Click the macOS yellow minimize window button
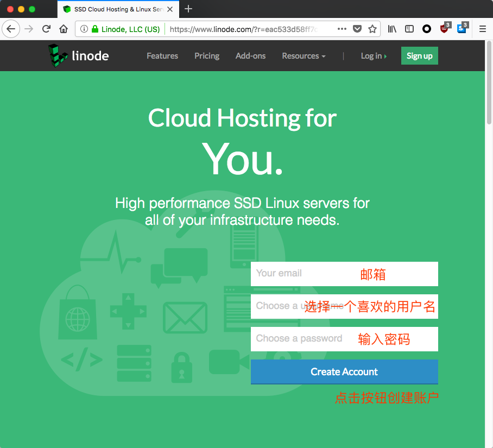 tap(21, 9)
